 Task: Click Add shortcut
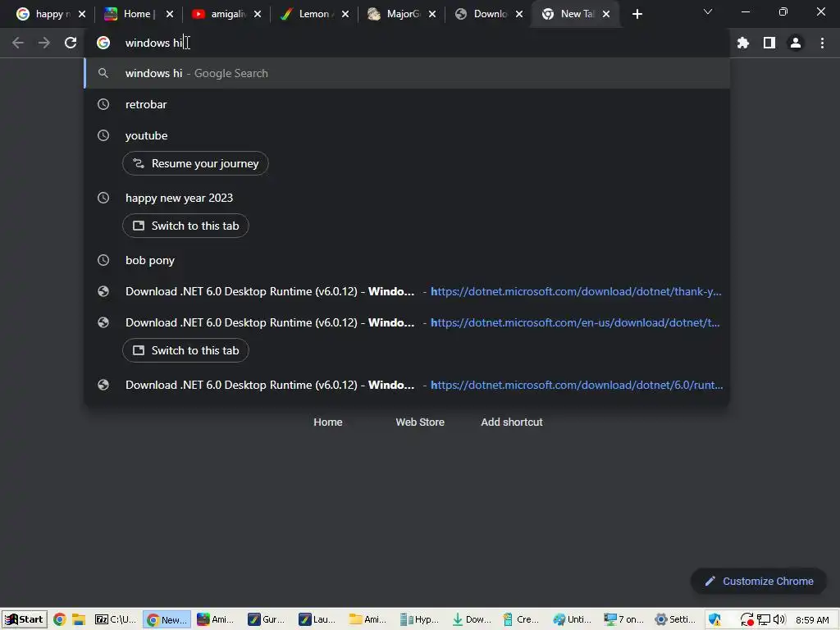pos(512,422)
